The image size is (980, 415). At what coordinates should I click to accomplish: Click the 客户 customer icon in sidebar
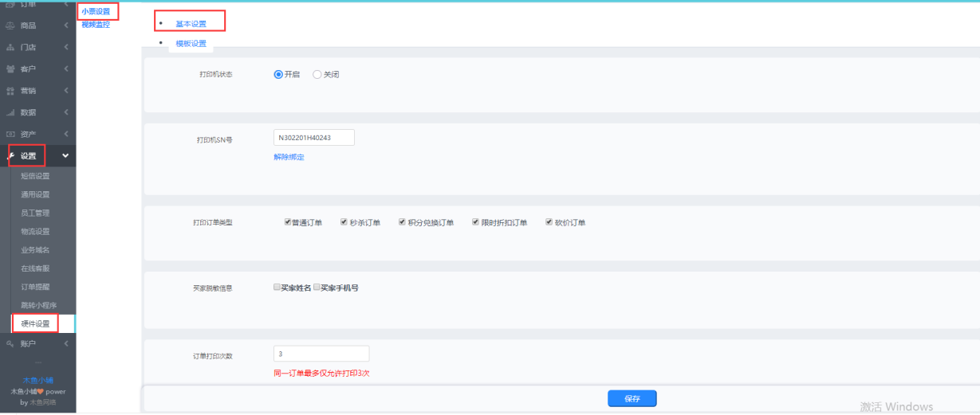click(10, 69)
